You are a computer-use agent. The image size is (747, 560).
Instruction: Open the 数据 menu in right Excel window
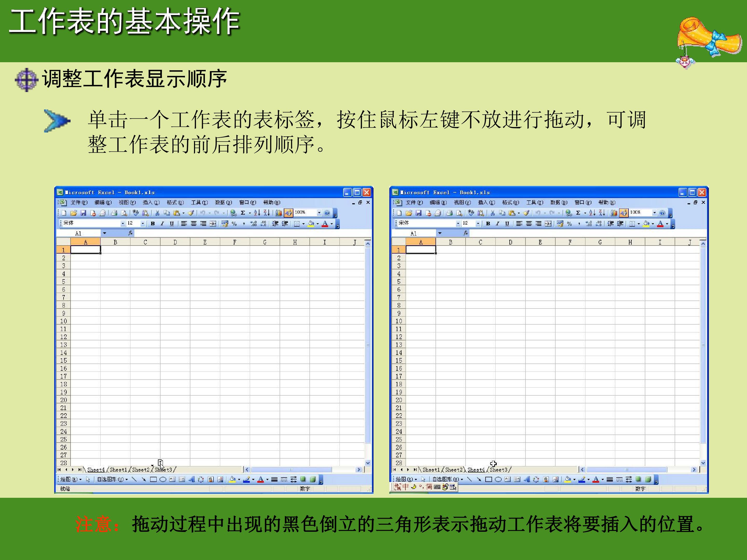coord(558,202)
